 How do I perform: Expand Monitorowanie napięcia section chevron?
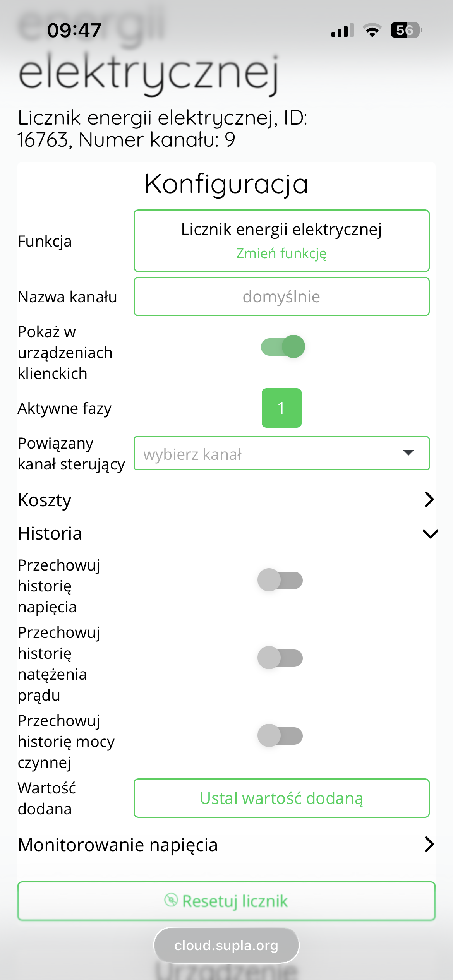click(x=429, y=844)
